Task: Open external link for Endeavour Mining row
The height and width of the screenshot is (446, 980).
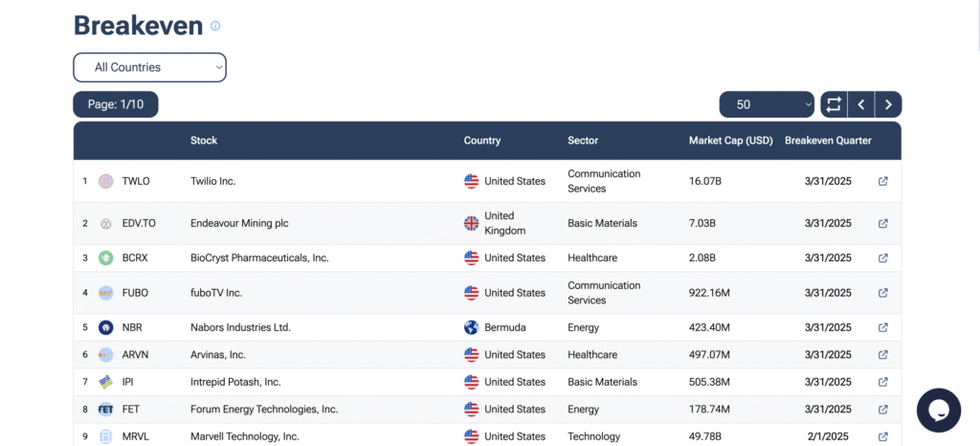Action: tap(883, 224)
